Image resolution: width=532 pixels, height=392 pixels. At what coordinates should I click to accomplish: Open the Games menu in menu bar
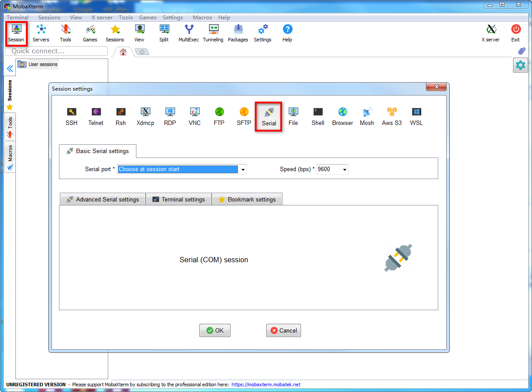click(148, 18)
